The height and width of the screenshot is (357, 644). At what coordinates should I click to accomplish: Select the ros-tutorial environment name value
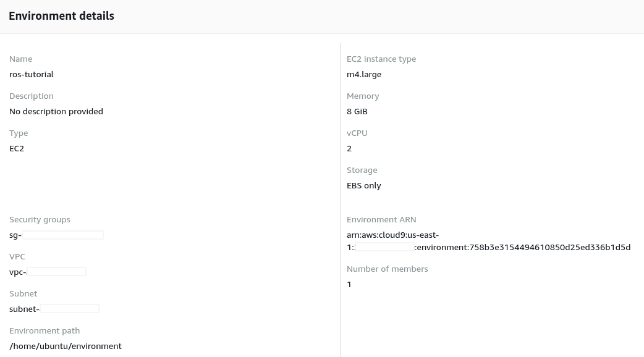[32, 74]
